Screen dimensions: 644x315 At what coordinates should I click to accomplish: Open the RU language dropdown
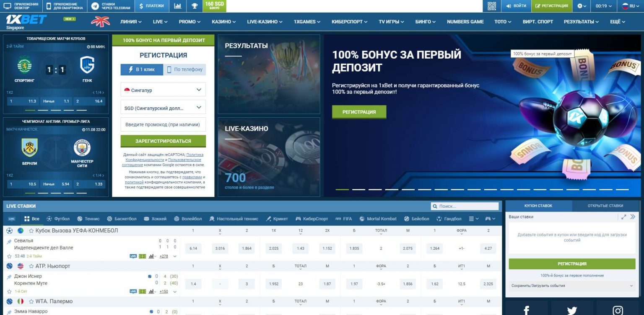630,6
